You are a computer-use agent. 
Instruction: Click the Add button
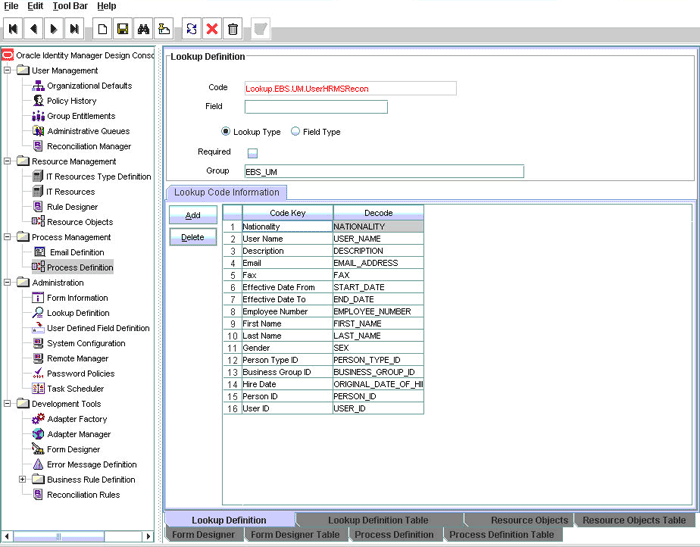(x=193, y=215)
